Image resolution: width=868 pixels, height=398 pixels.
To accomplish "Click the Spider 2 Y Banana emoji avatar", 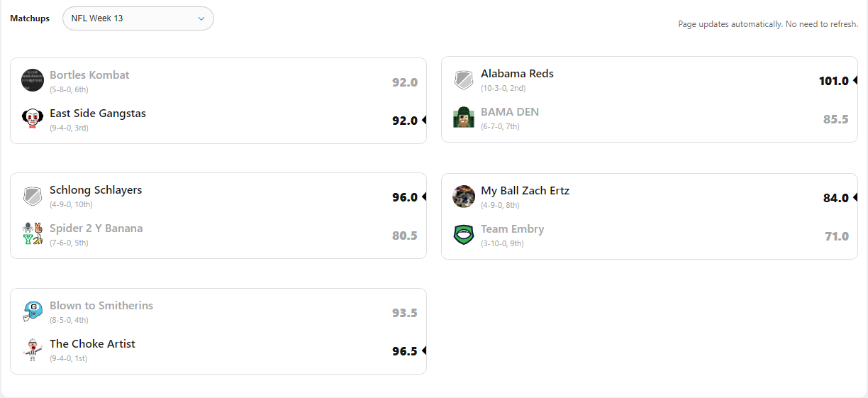I will click(33, 234).
